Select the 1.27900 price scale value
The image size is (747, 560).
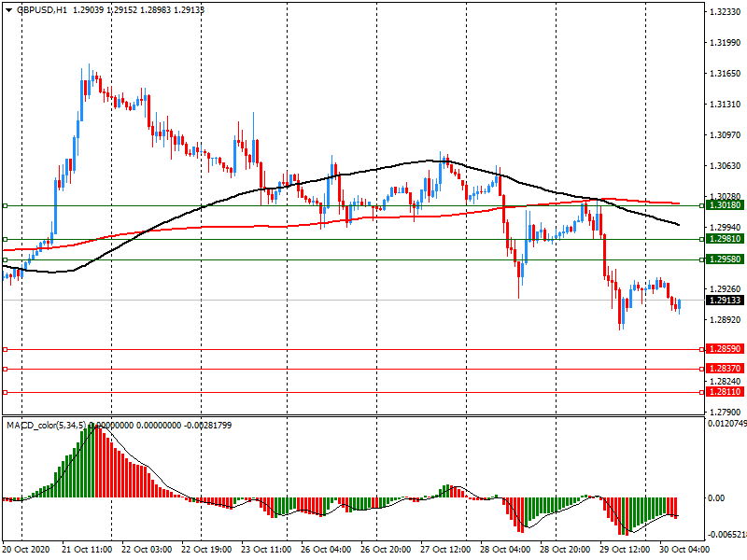pos(726,412)
